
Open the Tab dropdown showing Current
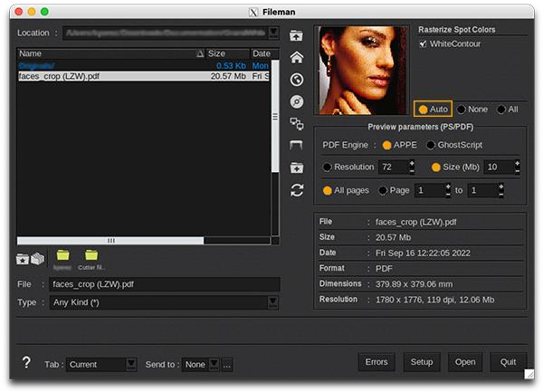(130, 364)
